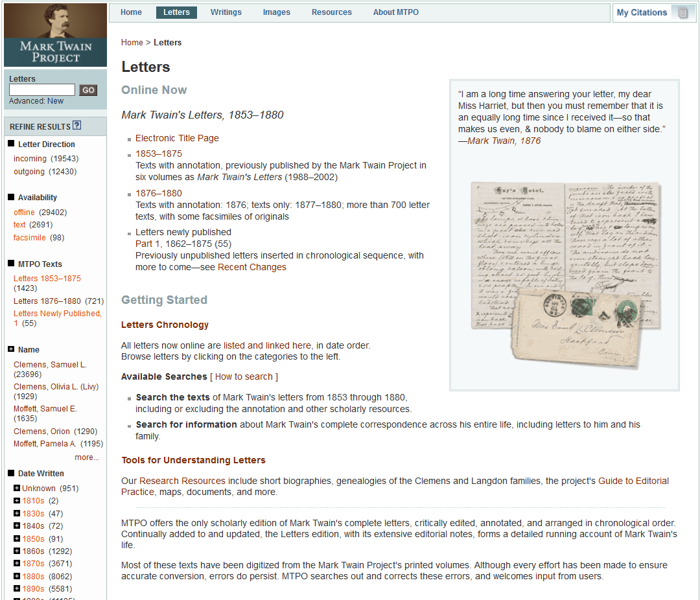Screen dimensions: 700x600
Task: Expand the 1810s plus box
Action: (x=17, y=500)
